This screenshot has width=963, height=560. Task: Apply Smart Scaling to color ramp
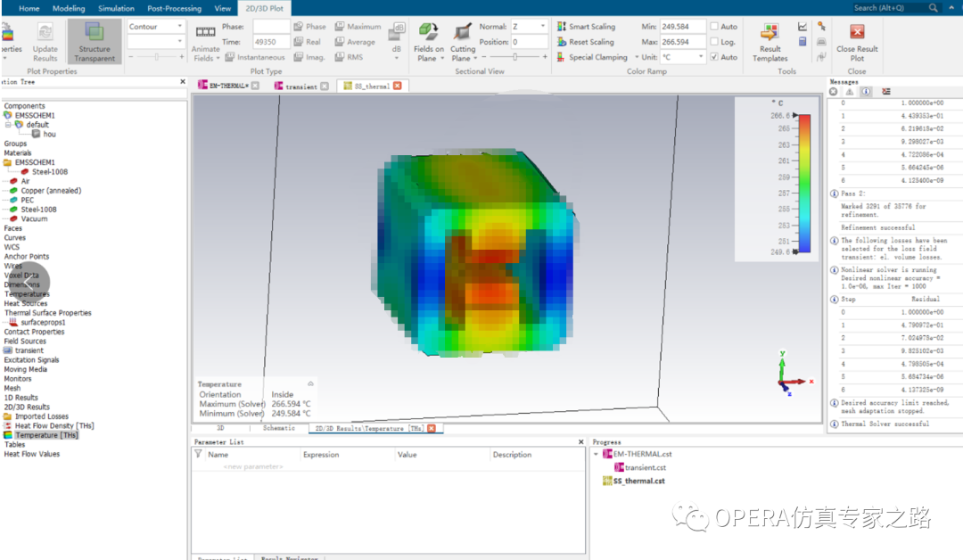click(586, 27)
